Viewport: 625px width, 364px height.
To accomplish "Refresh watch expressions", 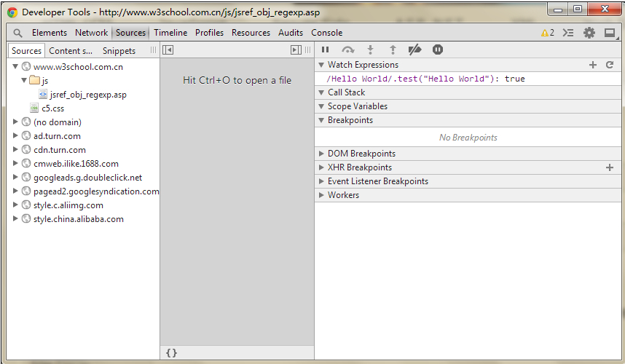I will point(610,65).
